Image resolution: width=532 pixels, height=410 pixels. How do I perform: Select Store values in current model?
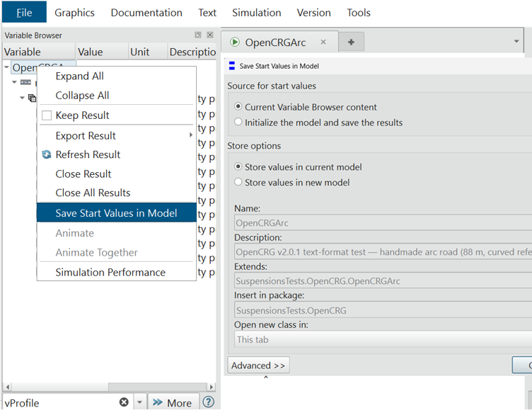coord(238,167)
